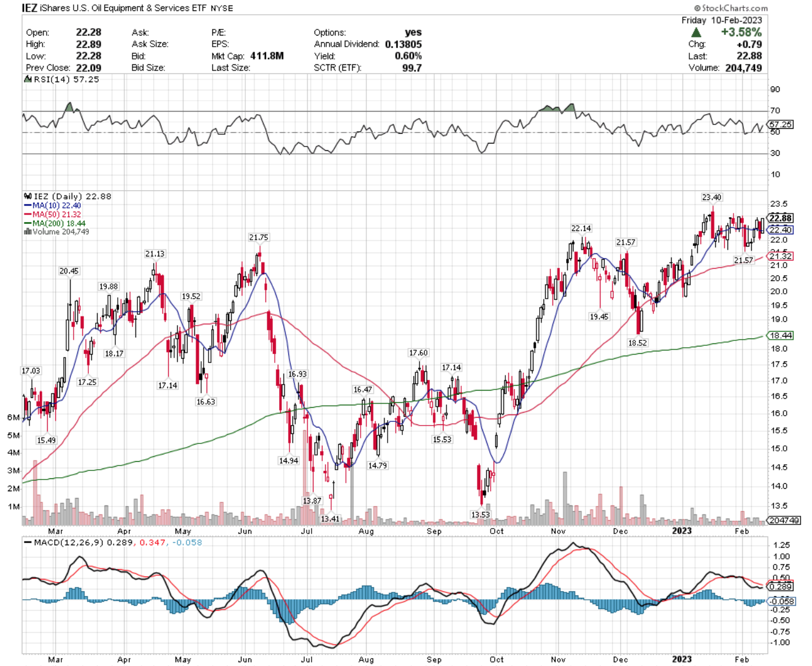Click the SCTR (ETF) value 99.7
Screen dimensions: 812x666
pos(412,68)
